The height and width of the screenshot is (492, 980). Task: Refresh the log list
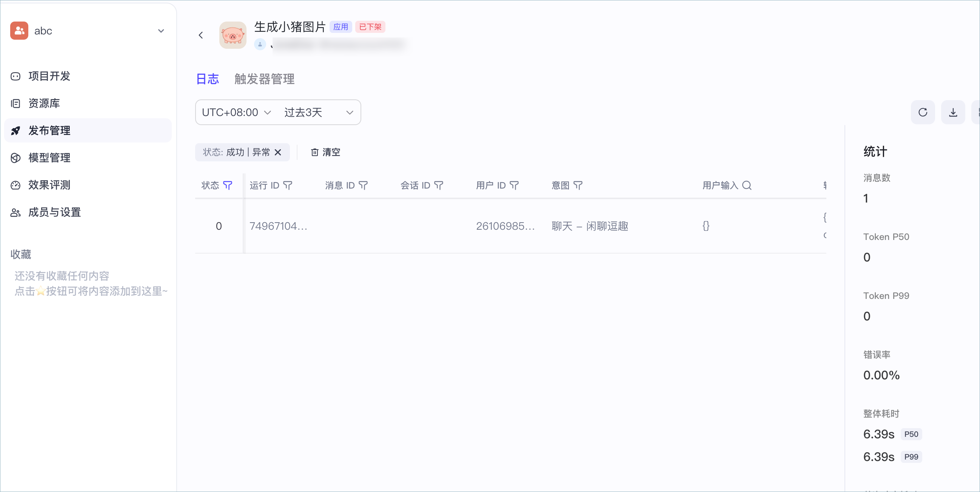923,112
